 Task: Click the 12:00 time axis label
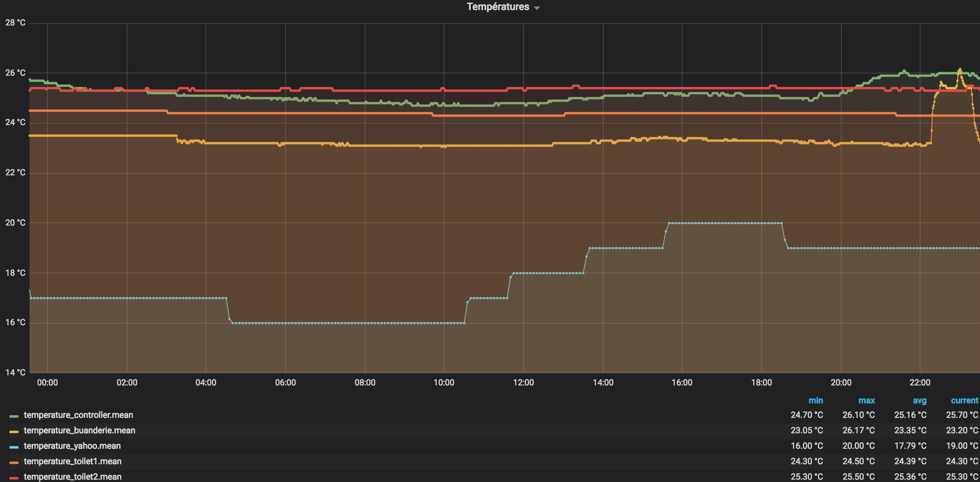[x=523, y=383]
